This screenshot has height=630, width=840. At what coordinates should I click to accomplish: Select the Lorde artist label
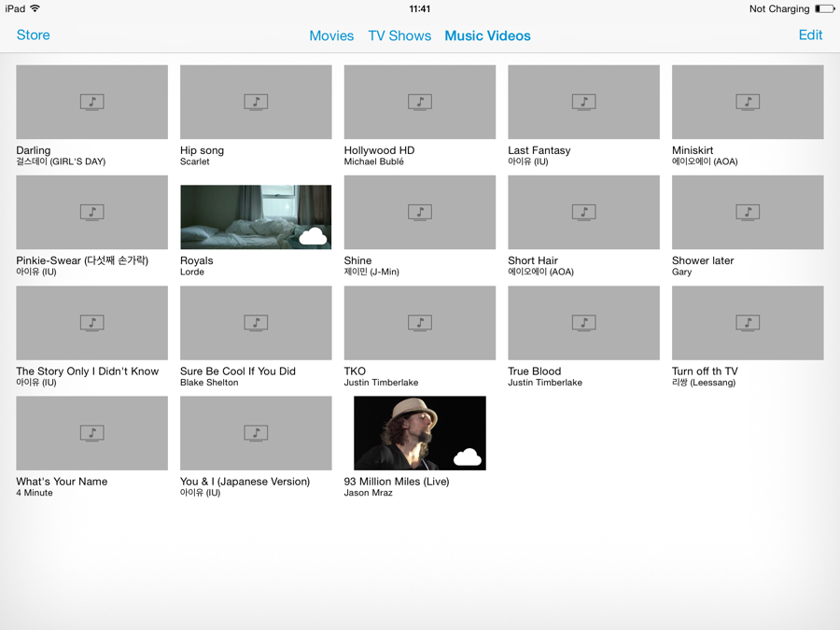[x=191, y=273]
